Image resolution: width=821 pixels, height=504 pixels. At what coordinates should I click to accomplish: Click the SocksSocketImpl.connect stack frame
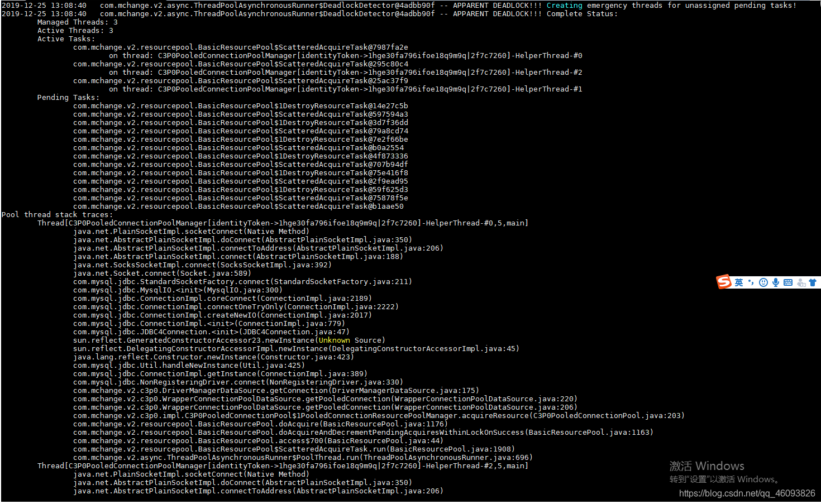[x=203, y=265]
